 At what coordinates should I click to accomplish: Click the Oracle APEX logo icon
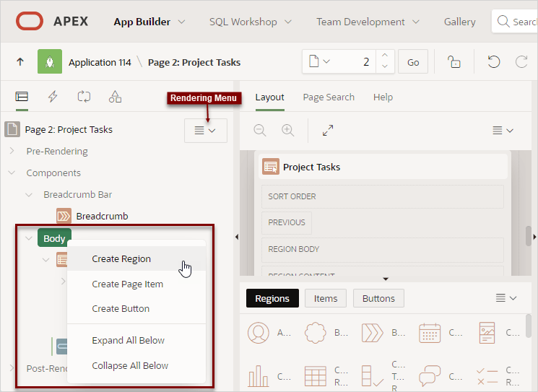coord(30,21)
